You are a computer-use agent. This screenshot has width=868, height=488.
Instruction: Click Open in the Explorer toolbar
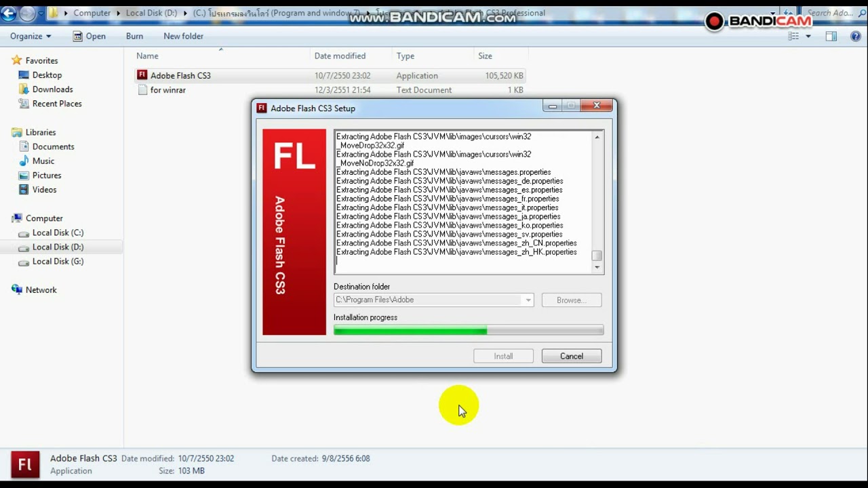pyautogui.click(x=89, y=36)
